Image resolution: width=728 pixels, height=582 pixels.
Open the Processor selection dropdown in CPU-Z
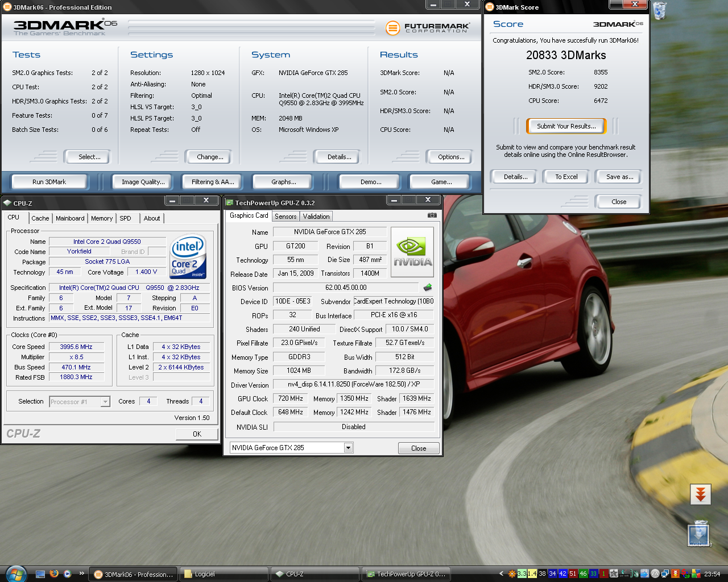coord(105,402)
